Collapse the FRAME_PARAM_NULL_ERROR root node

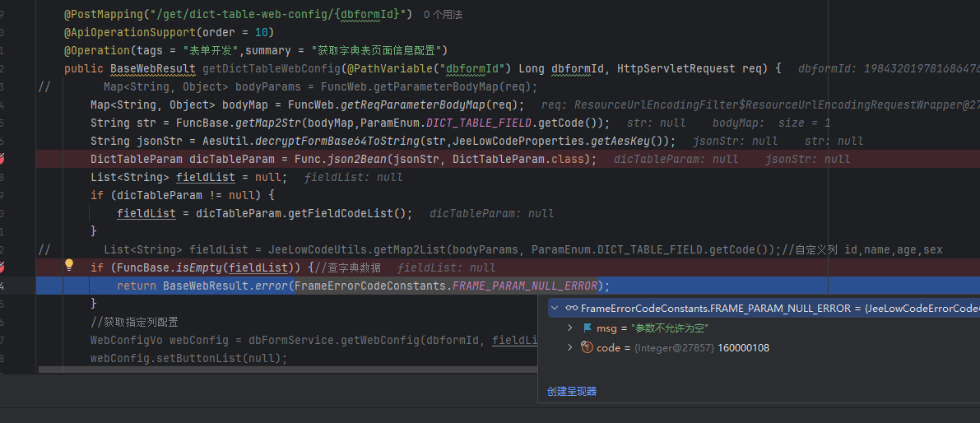(x=555, y=309)
